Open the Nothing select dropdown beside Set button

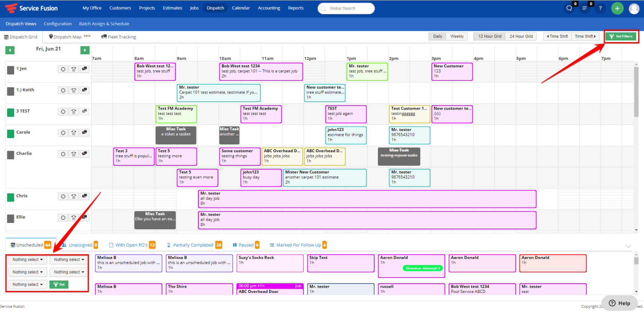coord(28,285)
